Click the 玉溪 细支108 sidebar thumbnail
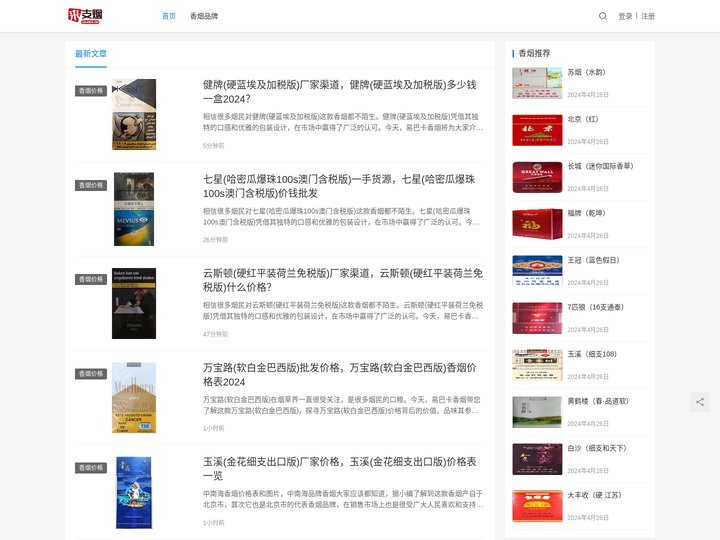Image resolution: width=720 pixels, height=540 pixels. pyautogui.click(x=537, y=365)
